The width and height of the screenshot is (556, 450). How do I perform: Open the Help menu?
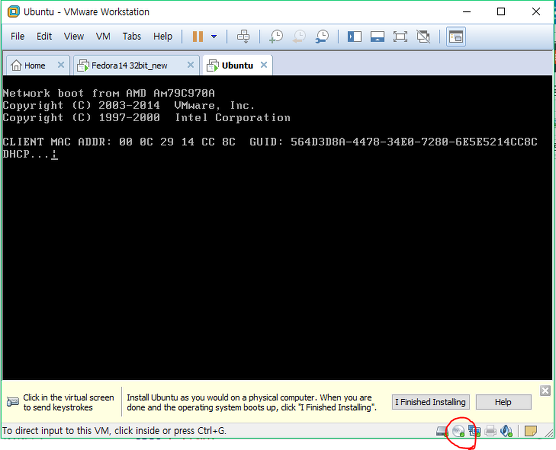[x=163, y=36]
